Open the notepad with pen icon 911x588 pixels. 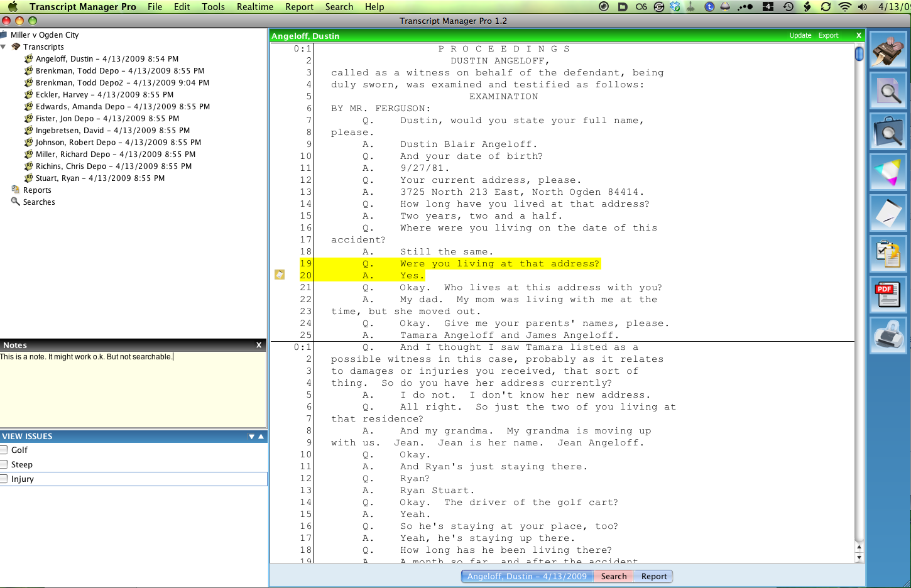click(888, 213)
